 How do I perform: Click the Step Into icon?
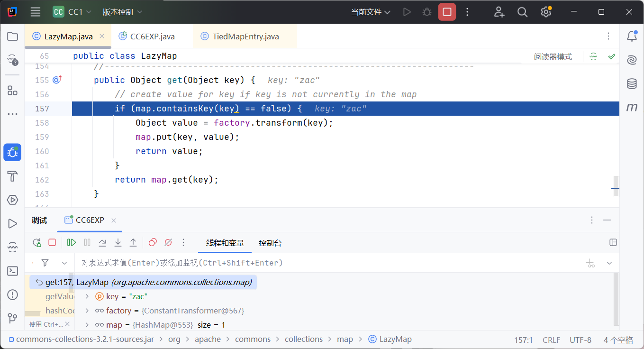118,243
